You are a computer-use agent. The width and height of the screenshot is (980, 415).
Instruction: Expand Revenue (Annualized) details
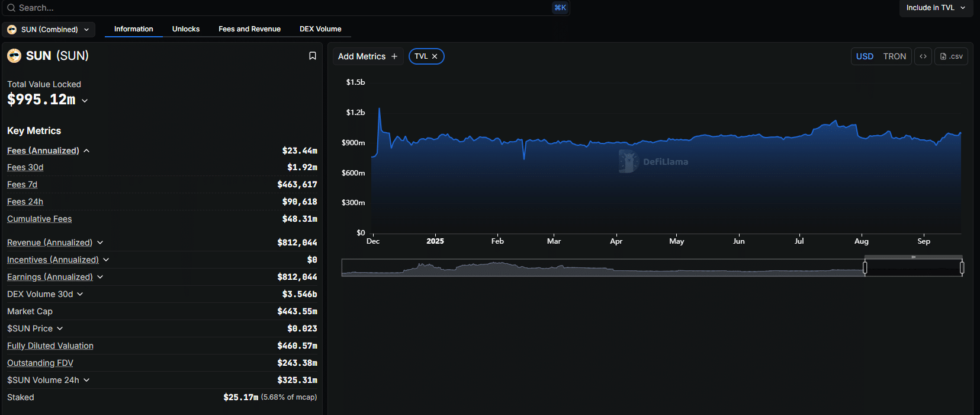[x=100, y=242]
